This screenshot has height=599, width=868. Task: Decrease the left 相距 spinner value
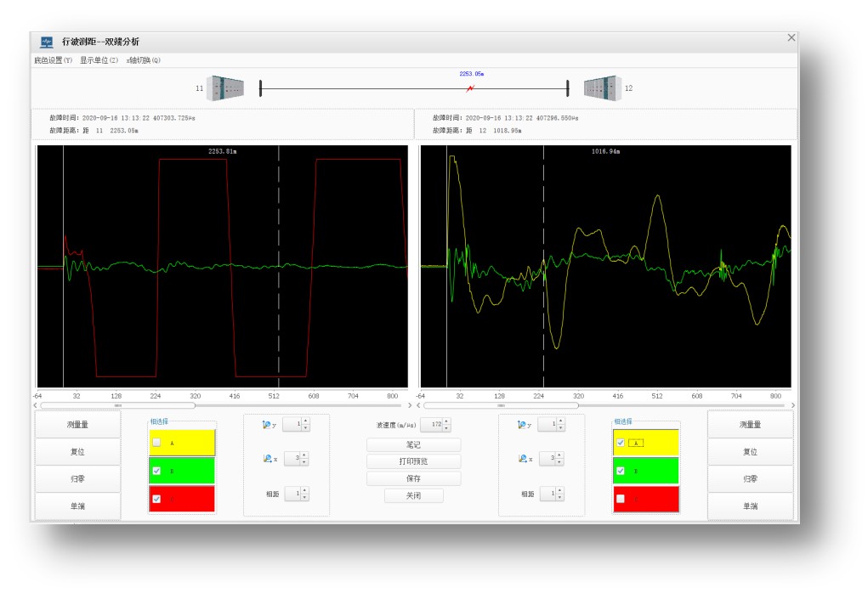[305, 497]
